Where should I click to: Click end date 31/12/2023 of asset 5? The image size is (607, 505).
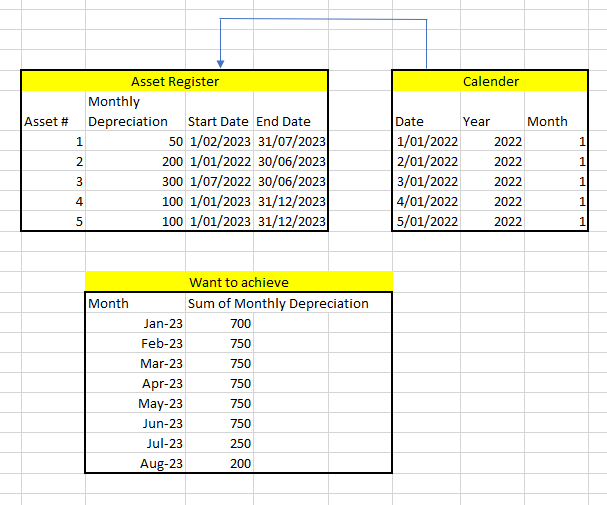click(x=291, y=221)
